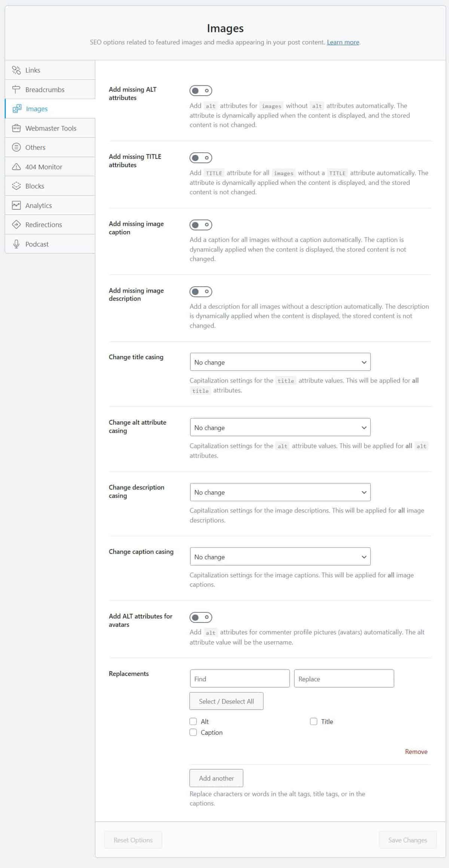The height and width of the screenshot is (868, 449).
Task: Open the Learn more link
Action: pos(343,42)
